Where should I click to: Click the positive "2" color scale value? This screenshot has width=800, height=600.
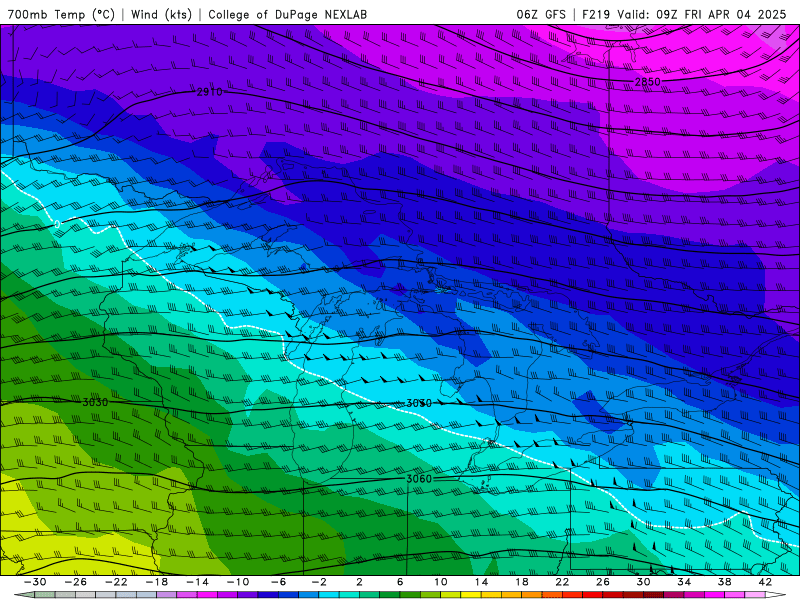[359, 582]
